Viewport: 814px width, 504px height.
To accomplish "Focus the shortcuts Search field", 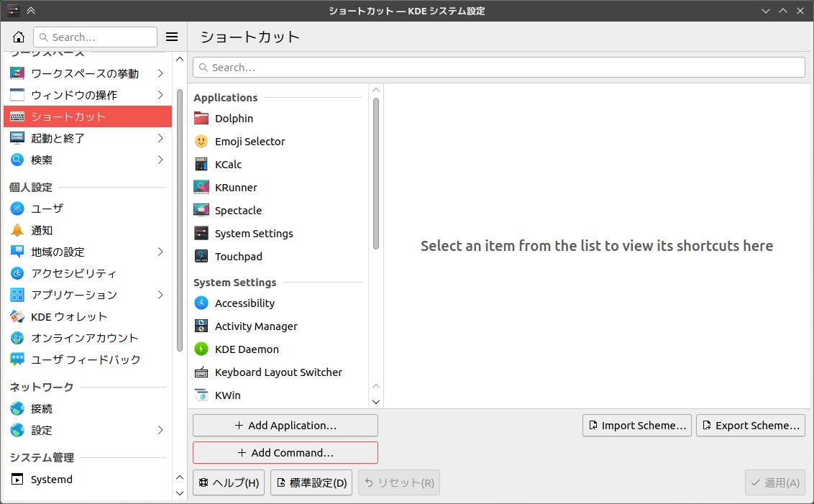I will tap(499, 68).
